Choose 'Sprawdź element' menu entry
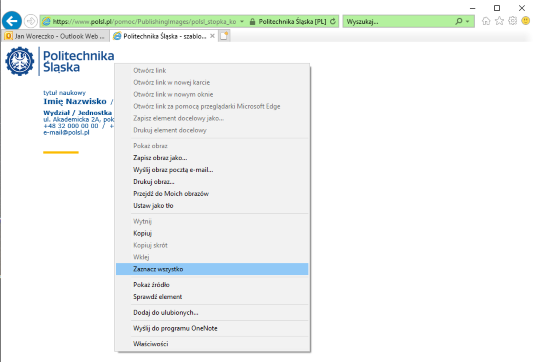Viewport: 535px width, 362px height. (212, 296)
